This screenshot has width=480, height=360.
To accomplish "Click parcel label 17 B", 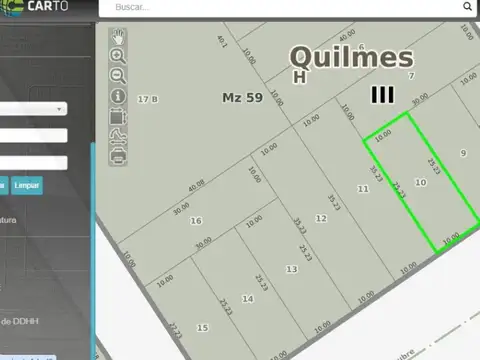I will point(148,99).
